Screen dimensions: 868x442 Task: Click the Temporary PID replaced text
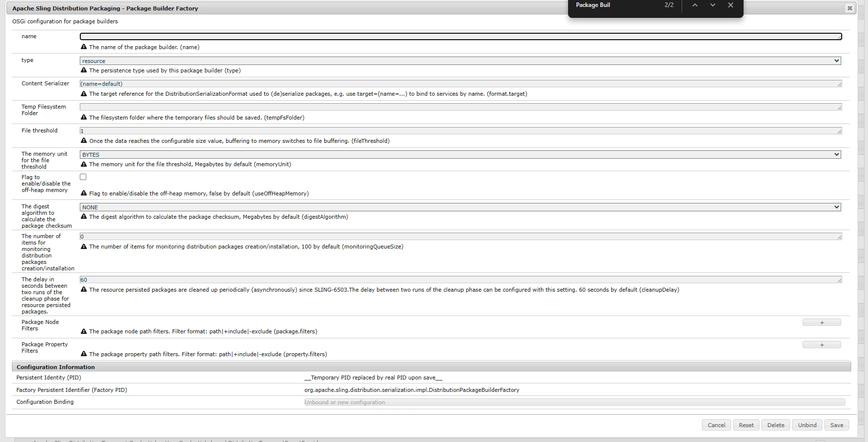(x=373, y=378)
